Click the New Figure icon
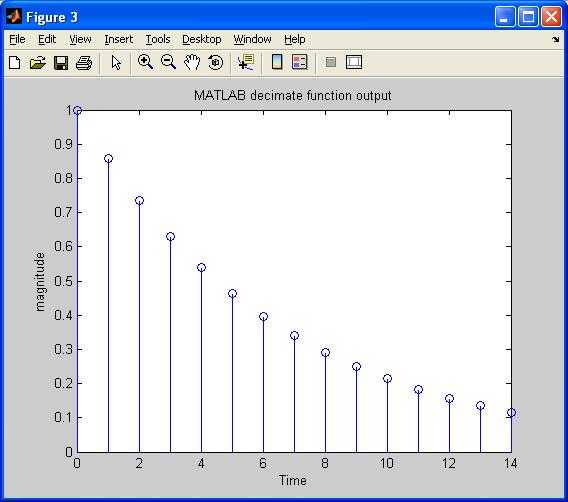The height and width of the screenshot is (502, 568). point(15,63)
